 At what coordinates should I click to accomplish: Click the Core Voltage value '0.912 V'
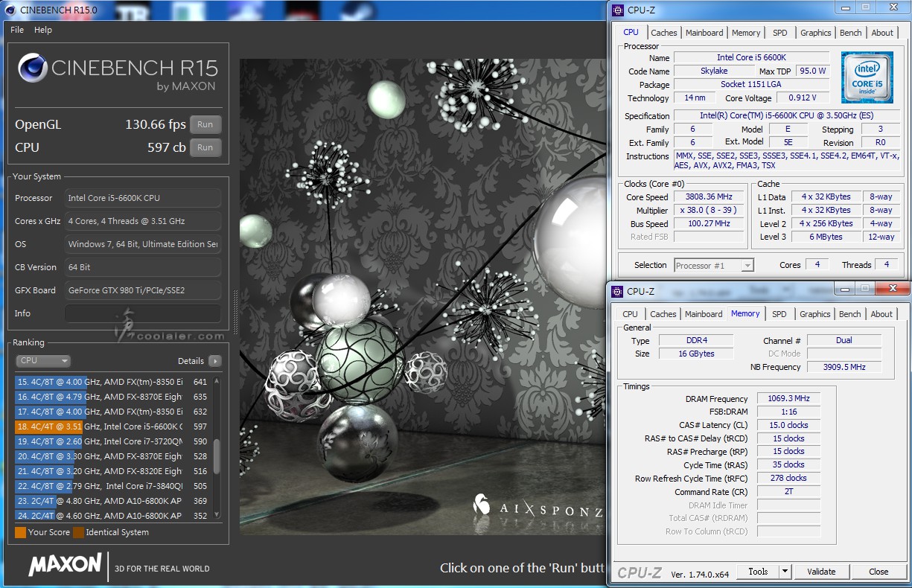[x=802, y=98]
